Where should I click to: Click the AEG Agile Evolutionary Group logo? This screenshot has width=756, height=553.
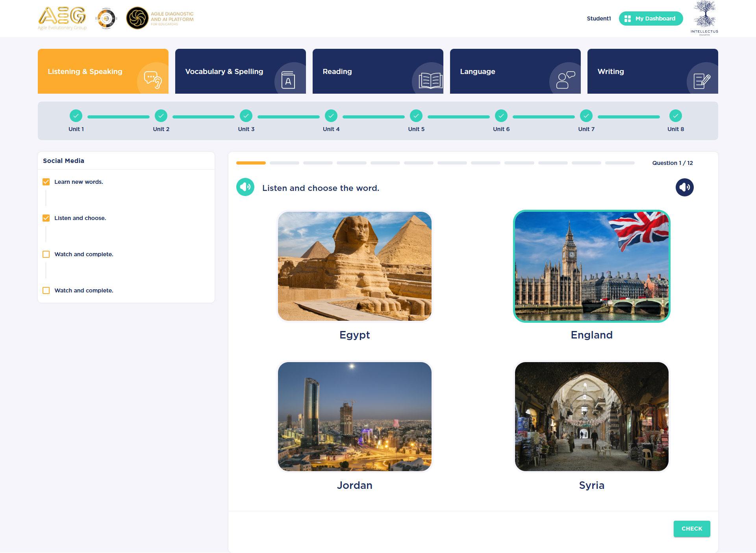pos(62,18)
